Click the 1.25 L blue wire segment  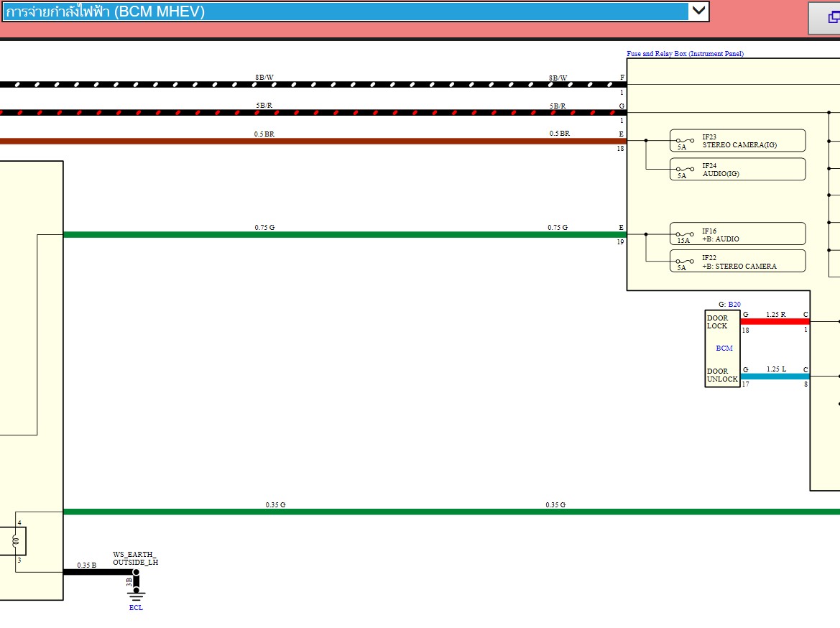775,375
